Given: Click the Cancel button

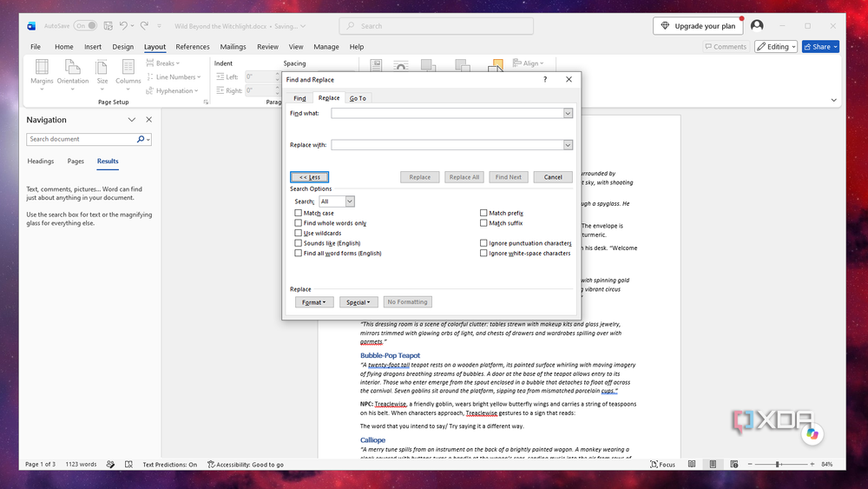Looking at the screenshot, I should tap(552, 176).
